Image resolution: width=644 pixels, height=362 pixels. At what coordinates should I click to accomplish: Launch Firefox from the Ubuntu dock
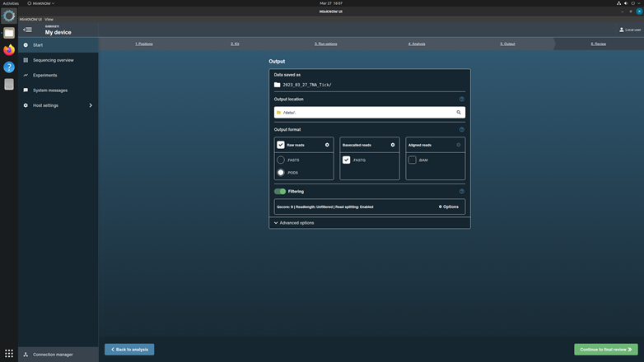9,50
